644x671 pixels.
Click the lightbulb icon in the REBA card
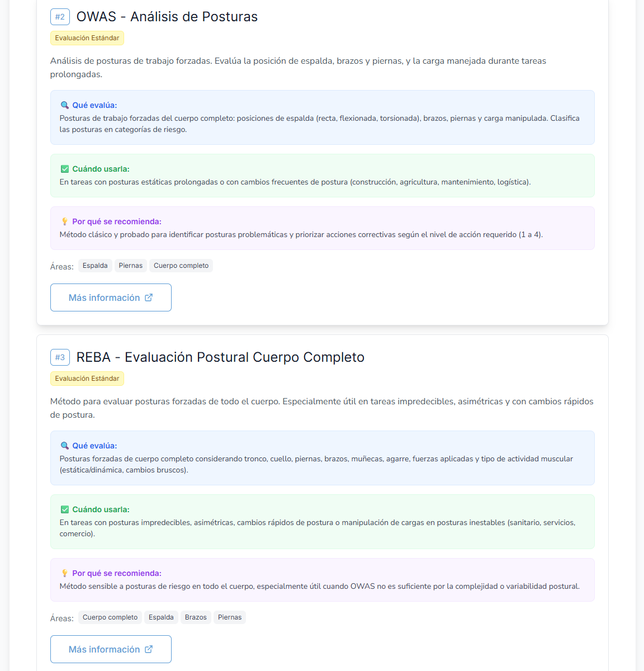[64, 573]
